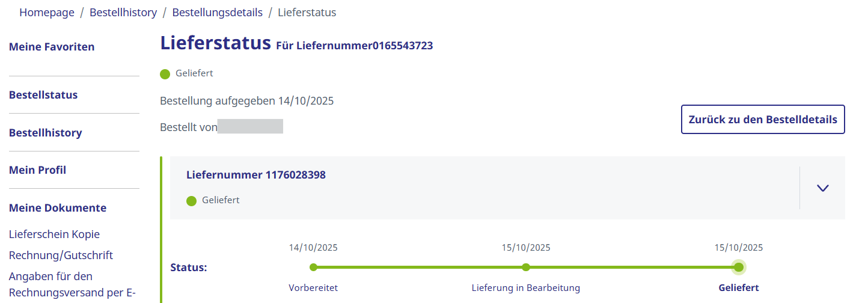
Task: Go to Homepage breadcrumb
Action: [x=47, y=13]
